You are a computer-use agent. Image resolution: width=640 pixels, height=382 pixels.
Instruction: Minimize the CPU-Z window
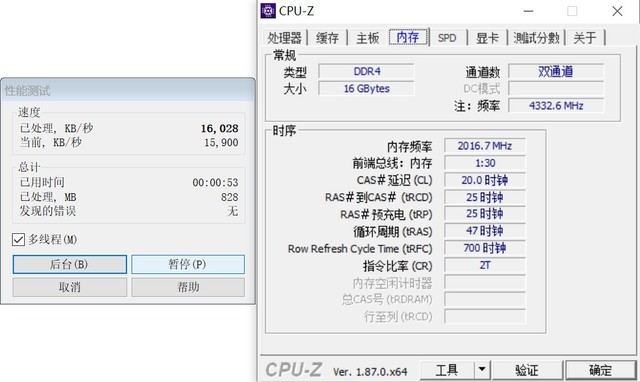pyautogui.click(x=529, y=11)
